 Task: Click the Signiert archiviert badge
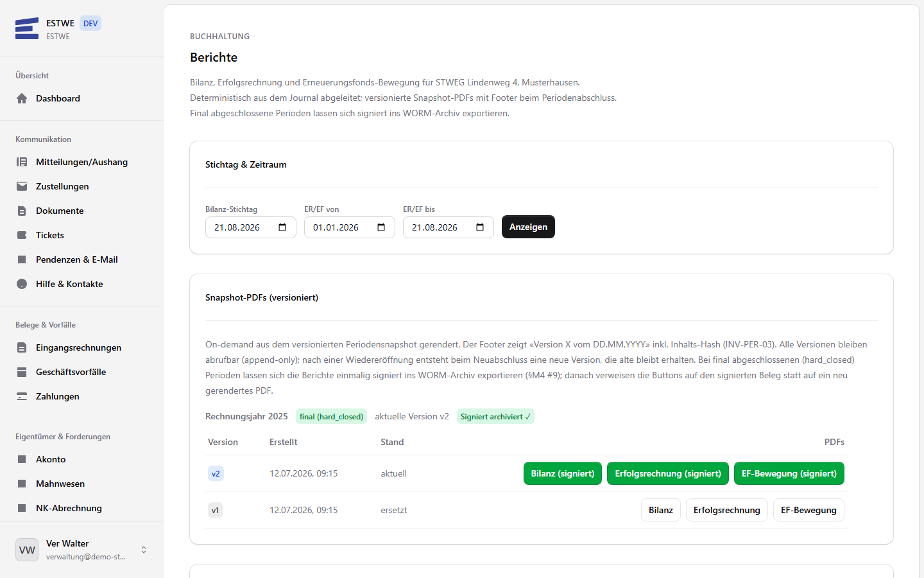click(495, 417)
